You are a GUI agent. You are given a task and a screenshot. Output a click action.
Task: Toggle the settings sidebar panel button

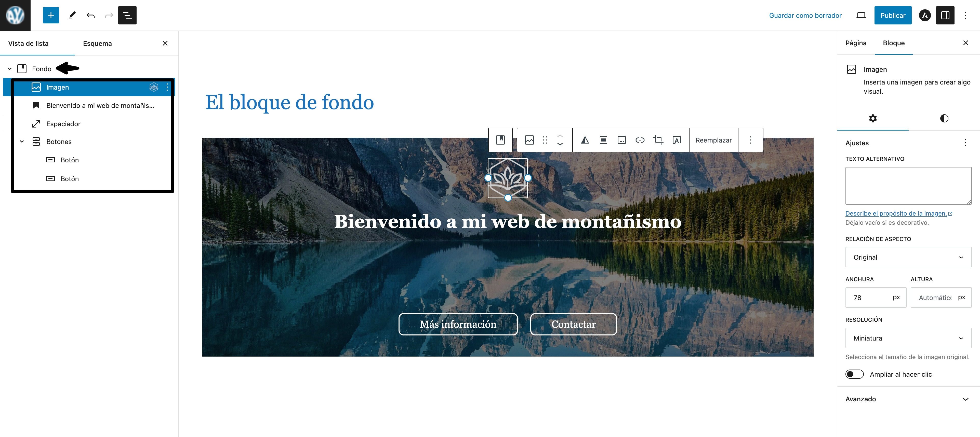945,15
